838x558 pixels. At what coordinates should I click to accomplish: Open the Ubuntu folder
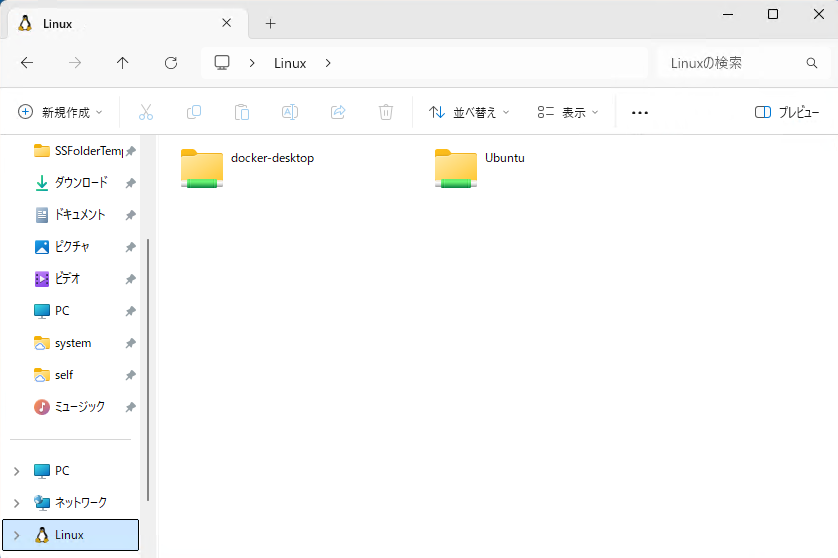[456, 168]
